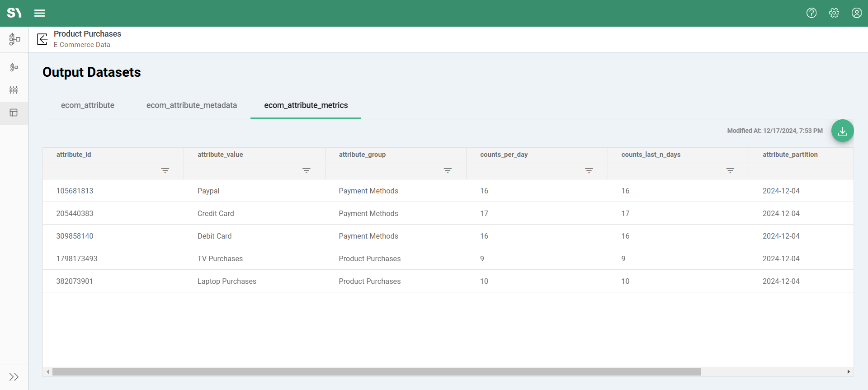Open filter for attribute_group column
This screenshot has height=390, width=868.
[448, 171]
